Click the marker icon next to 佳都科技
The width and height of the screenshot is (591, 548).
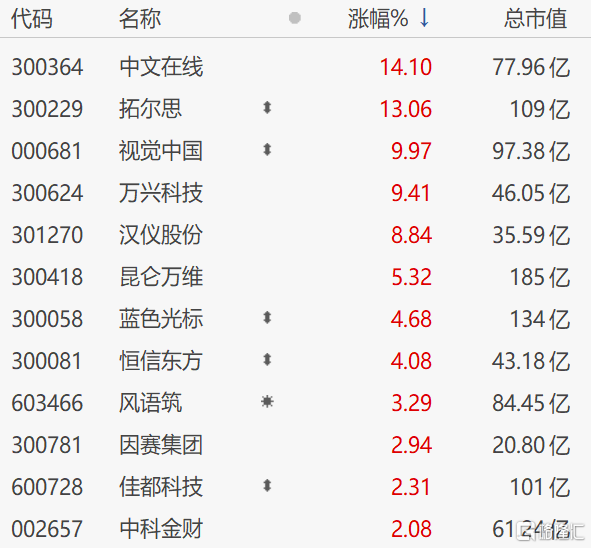267,486
